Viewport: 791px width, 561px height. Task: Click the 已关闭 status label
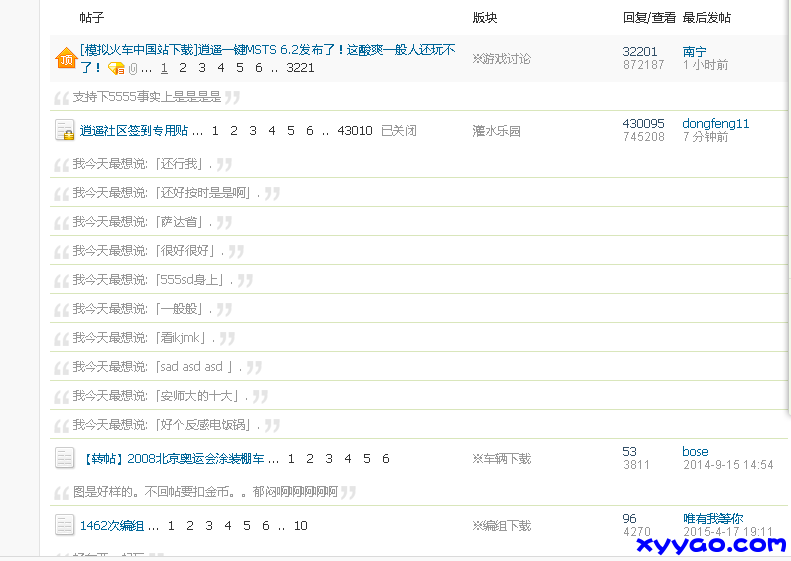399,131
